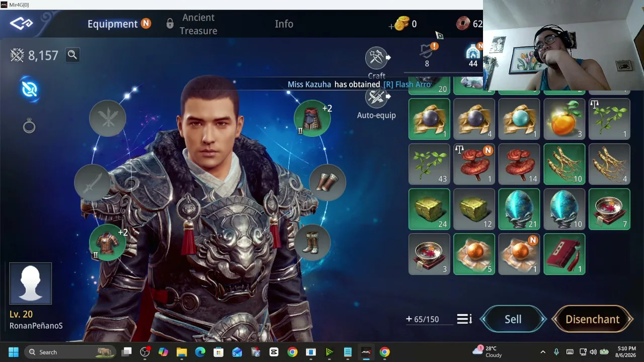The width and height of the screenshot is (644, 362).
Task: Select the purple orb item with count 4
Action: coord(474,119)
